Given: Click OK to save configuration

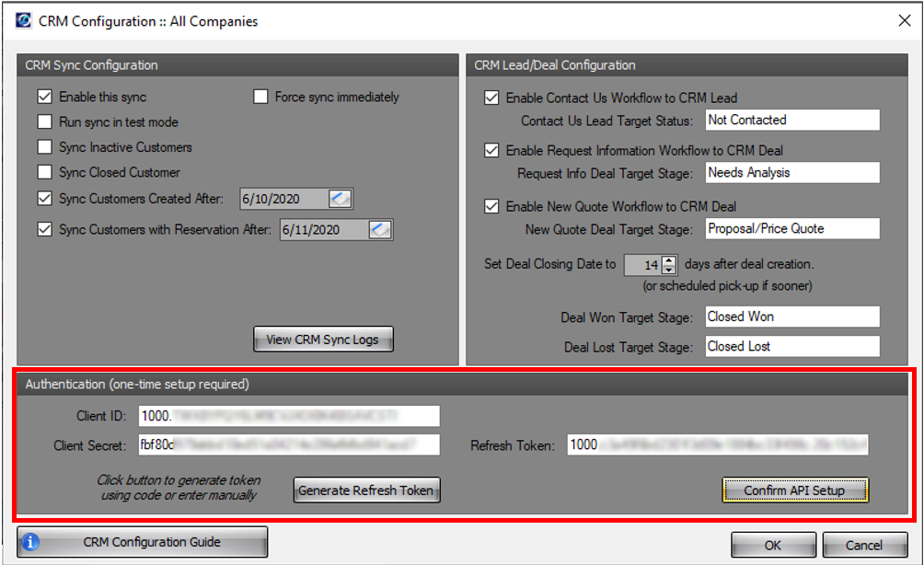Looking at the screenshot, I should click(773, 545).
